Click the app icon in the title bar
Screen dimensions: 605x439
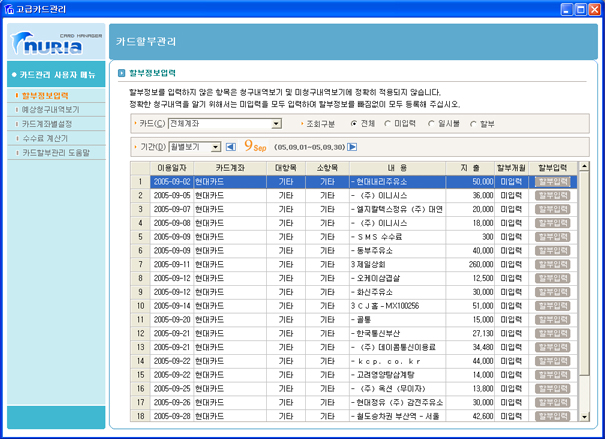(x=10, y=8)
